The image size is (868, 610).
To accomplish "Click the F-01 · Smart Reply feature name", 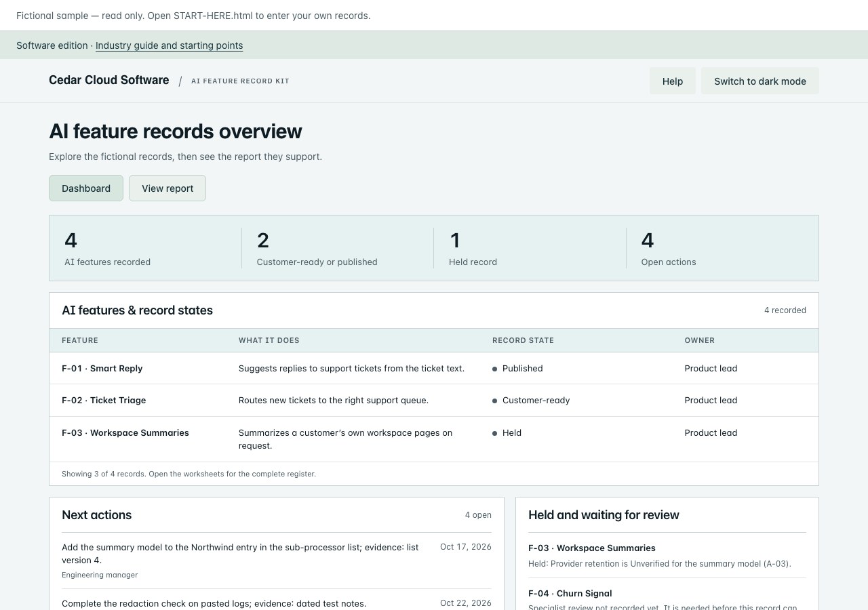I will pyautogui.click(x=102, y=369).
